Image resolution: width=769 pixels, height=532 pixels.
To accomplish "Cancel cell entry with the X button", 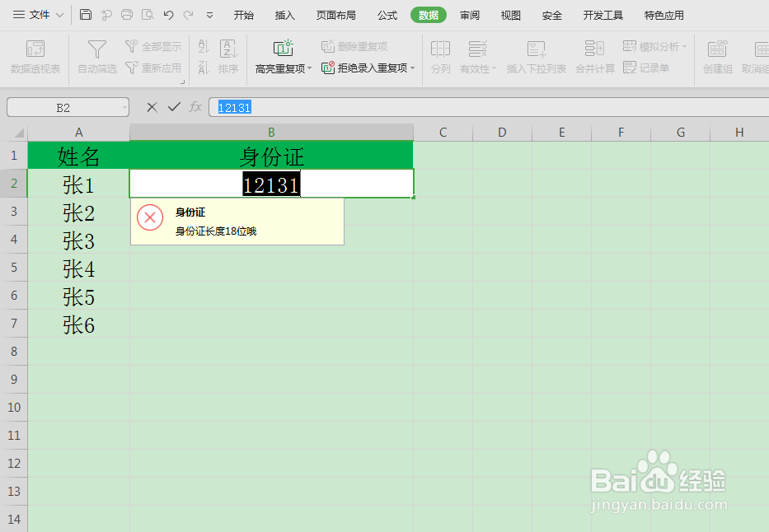I will [x=151, y=107].
